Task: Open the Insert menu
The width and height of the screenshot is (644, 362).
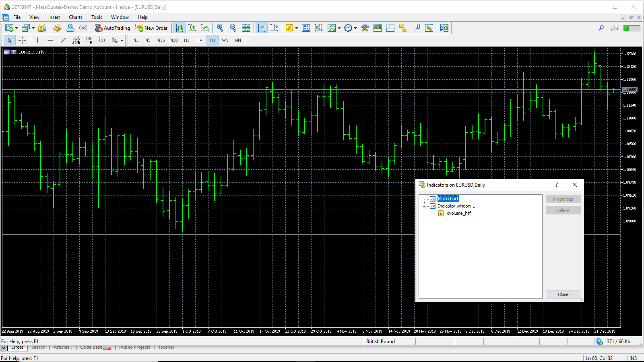Action: pos(54,17)
